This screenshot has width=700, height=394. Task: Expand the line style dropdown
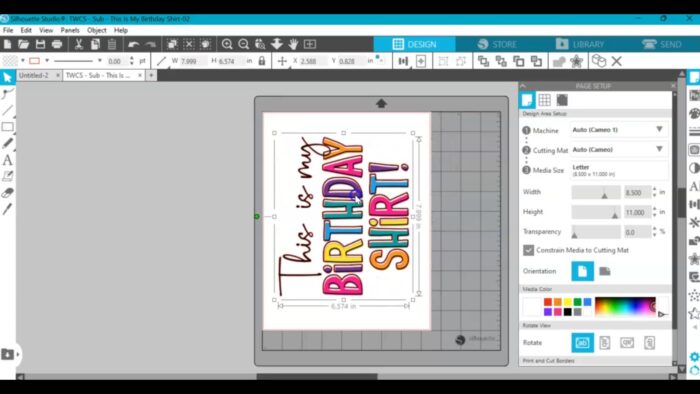100,61
